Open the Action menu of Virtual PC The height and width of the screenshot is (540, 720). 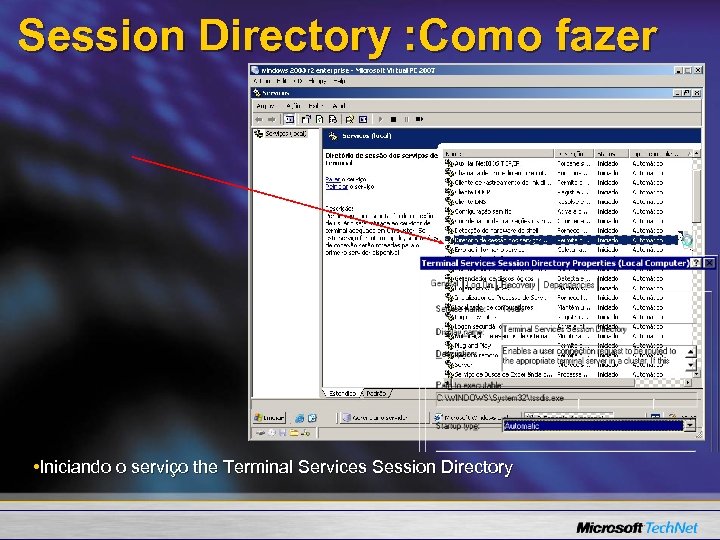coord(263,81)
